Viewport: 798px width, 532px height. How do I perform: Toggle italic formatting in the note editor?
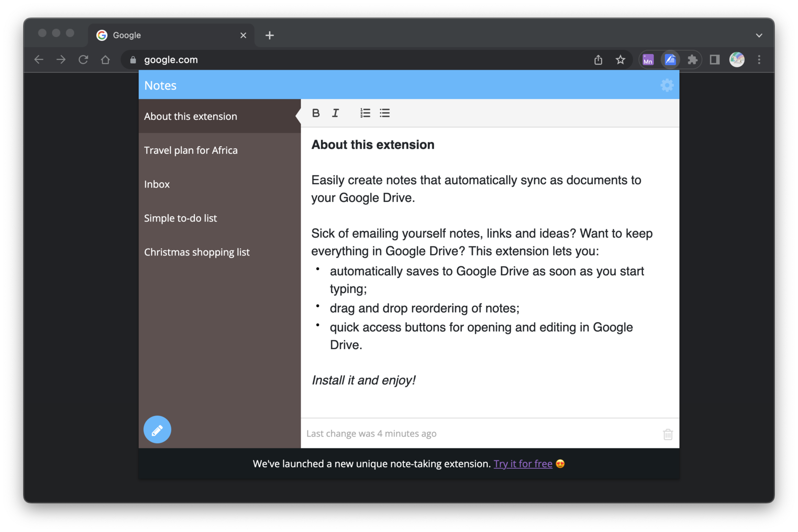(x=335, y=113)
